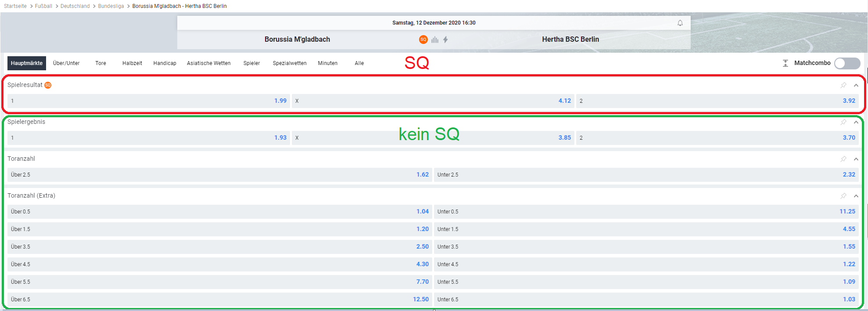Select Über 6.5 at 12.50
The height and width of the screenshot is (311, 868).
coord(220,300)
